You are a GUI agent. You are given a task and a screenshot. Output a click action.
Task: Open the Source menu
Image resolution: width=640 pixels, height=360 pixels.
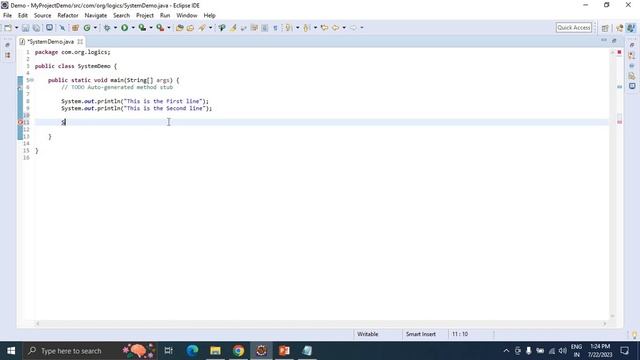(x=42, y=16)
